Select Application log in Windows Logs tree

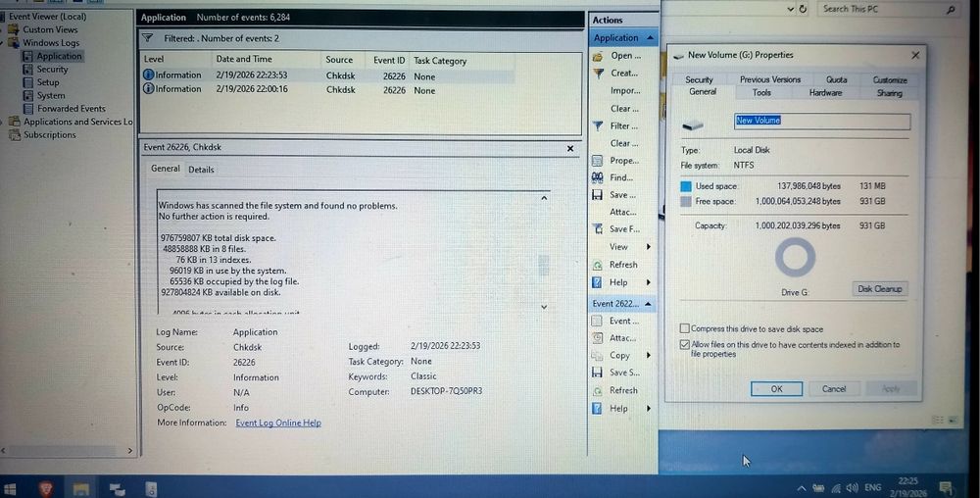[59, 56]
